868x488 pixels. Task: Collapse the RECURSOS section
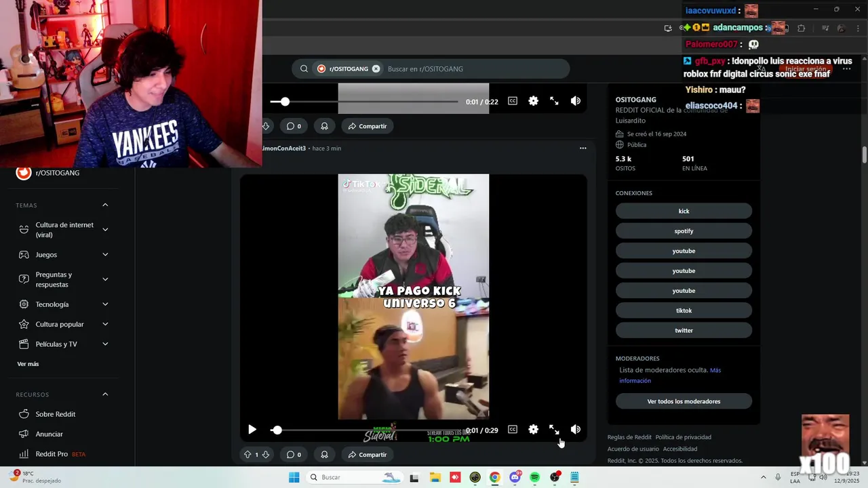(x=105, y=394)
